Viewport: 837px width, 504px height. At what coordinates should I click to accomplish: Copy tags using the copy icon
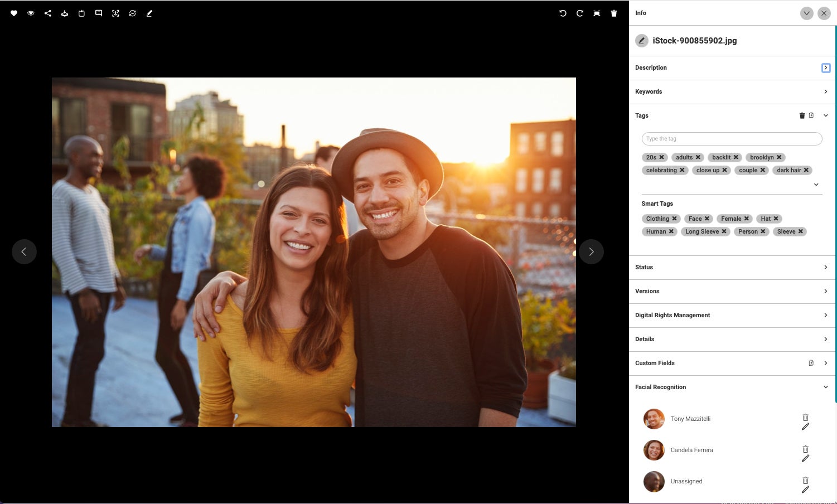tap(812, 115)
